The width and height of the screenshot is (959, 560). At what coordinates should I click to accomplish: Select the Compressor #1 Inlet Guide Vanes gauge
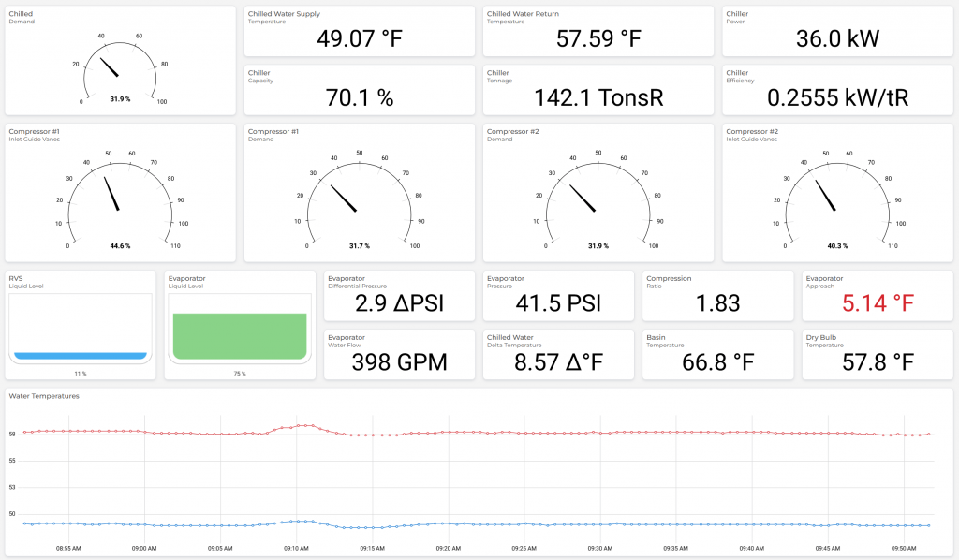[x=119, y=199]
